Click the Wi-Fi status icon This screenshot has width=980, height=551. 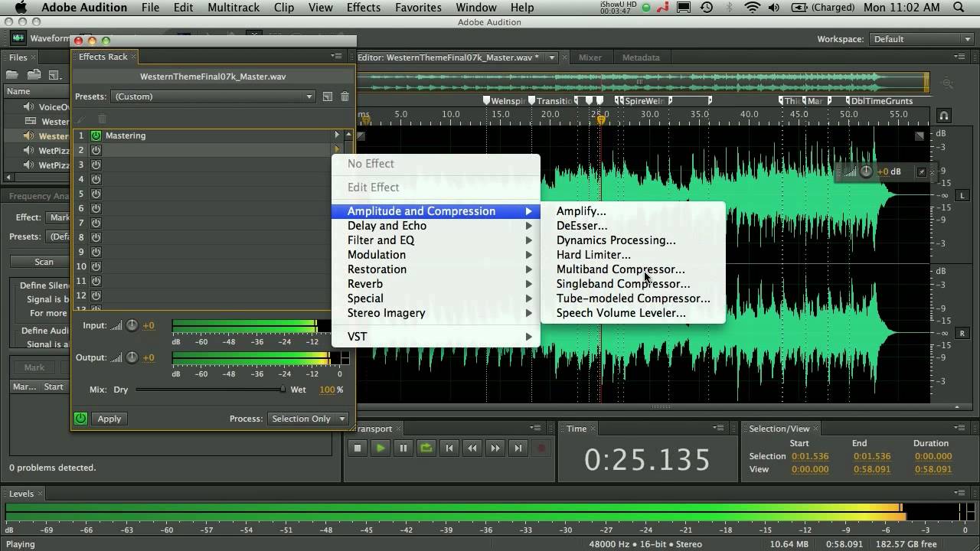(753, 8)
